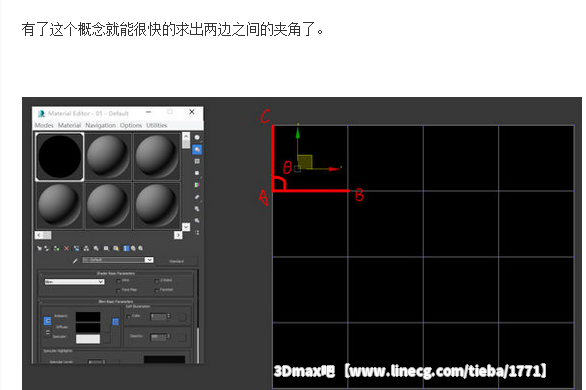Open the Material menu

69,125
